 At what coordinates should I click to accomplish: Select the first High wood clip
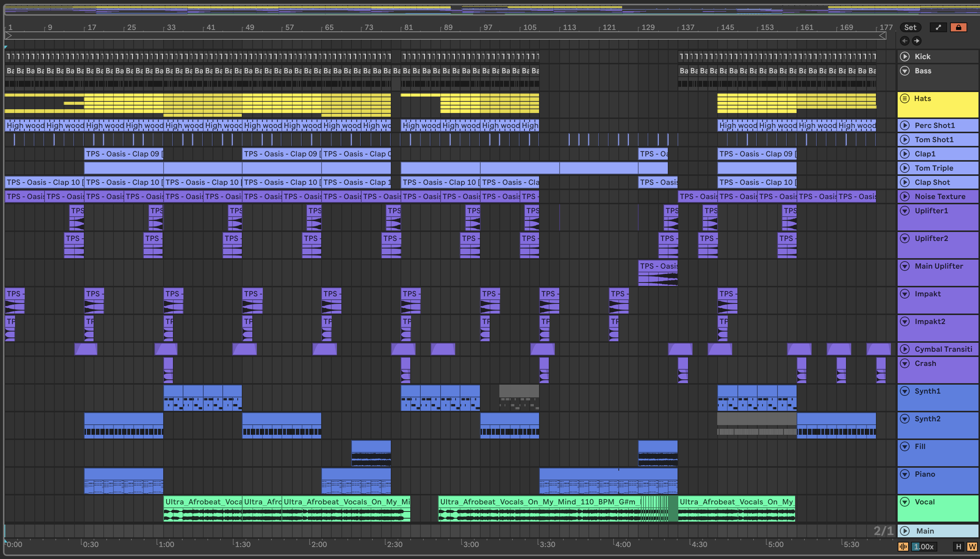25,125
